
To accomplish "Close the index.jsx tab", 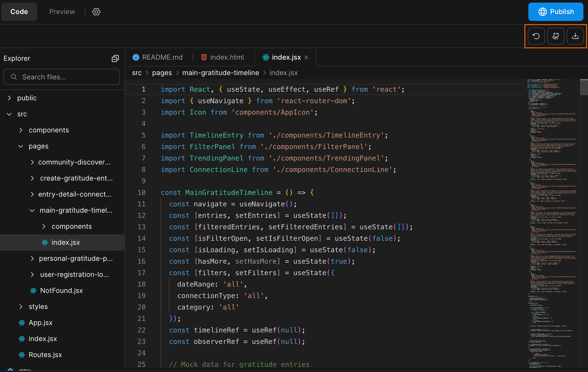I will [x=306, y=57].
